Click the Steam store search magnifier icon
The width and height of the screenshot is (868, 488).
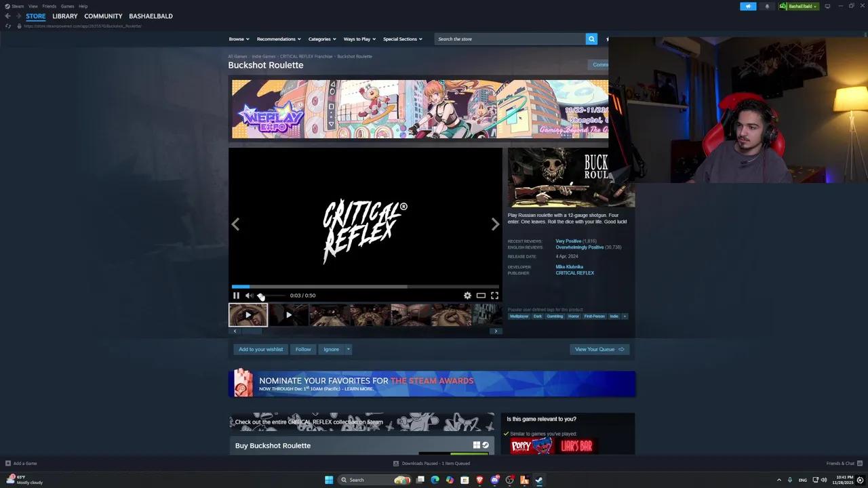(x=591, y=39)
